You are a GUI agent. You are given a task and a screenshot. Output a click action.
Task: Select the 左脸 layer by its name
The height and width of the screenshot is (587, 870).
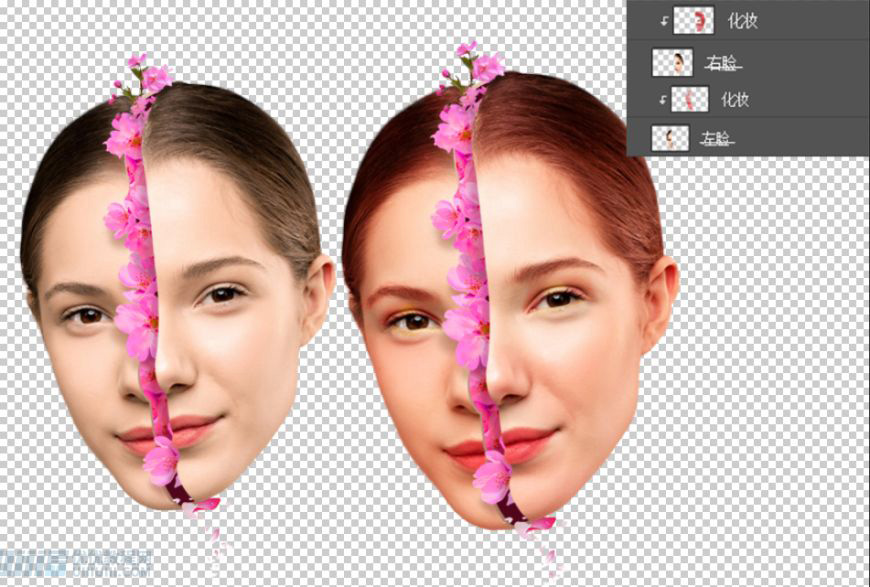tap(715, 138)
